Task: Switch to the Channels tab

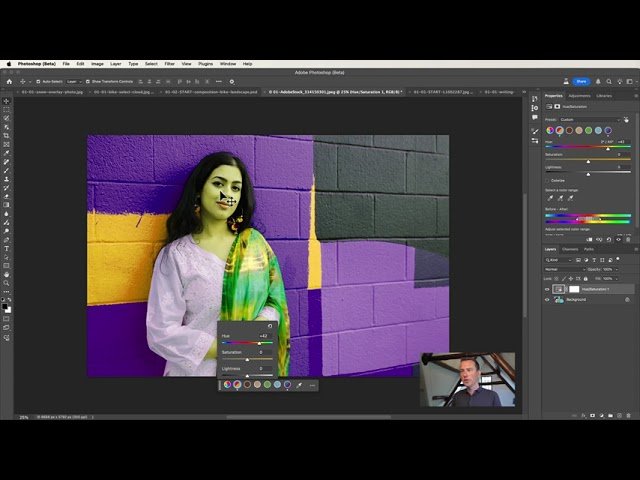Action: click(570, 249)
